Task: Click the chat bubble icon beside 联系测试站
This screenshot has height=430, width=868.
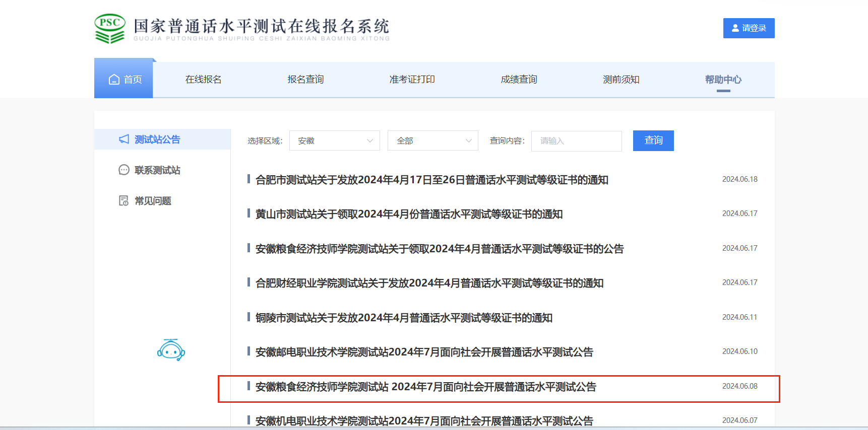Action: tap(124, 170)
